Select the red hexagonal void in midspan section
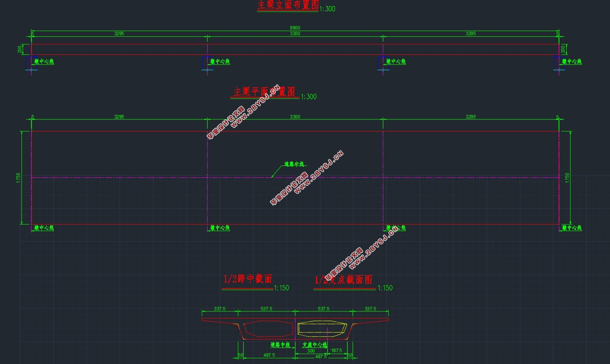610x364 pixels. [x=269, y=329]
